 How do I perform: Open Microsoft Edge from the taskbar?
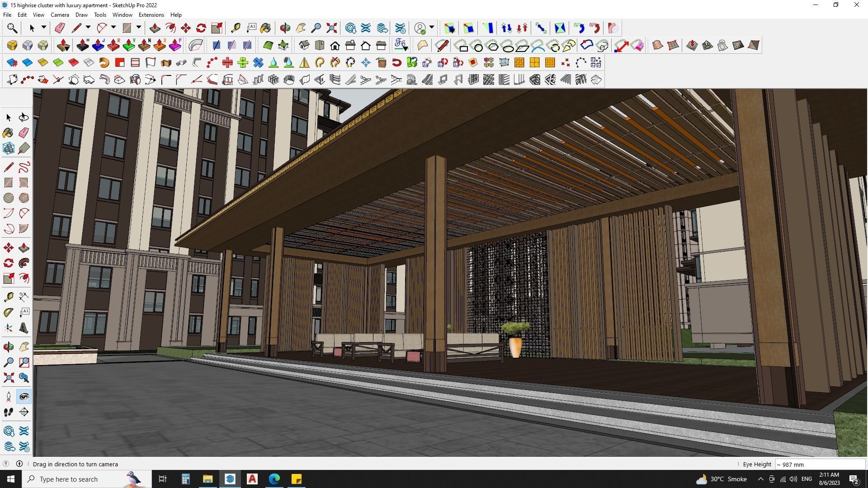pyautogui.click(x=274, y=479)
